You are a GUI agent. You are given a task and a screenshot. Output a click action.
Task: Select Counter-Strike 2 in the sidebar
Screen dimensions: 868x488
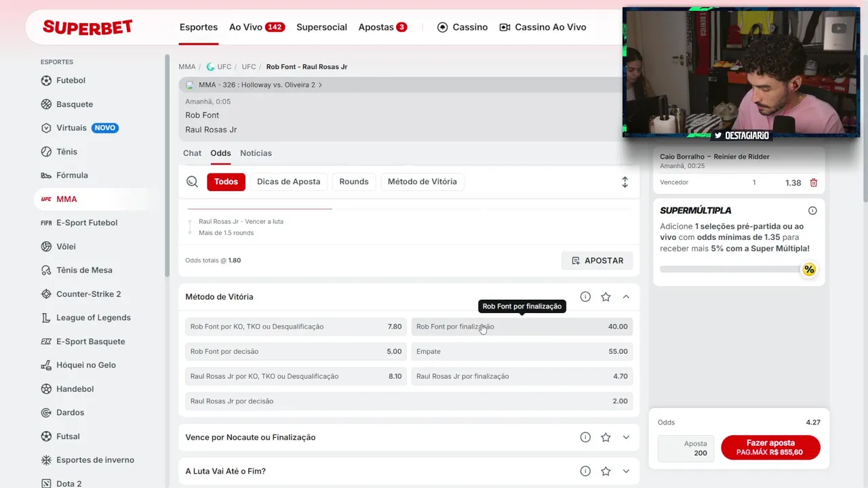coord(88,294)
